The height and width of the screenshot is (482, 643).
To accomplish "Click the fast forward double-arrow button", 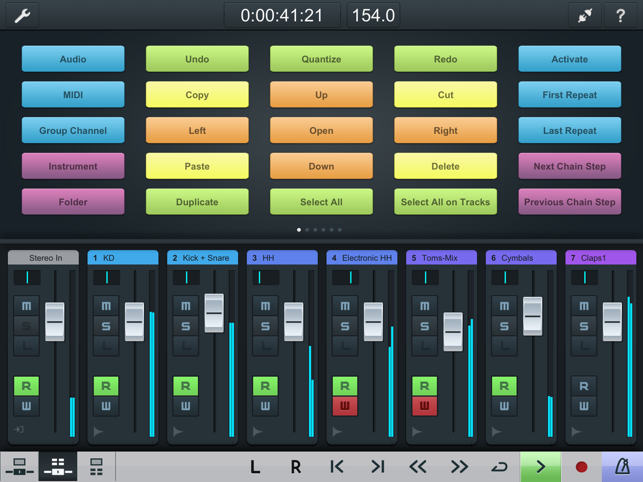I will pos(459,466).
